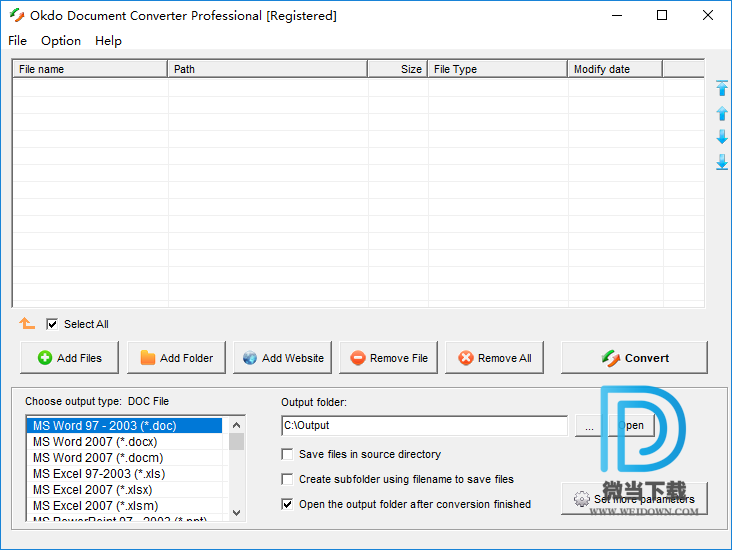Click the Okdo app icon in title bar
The image size is (732, 550).
click(x=17, y=15)
